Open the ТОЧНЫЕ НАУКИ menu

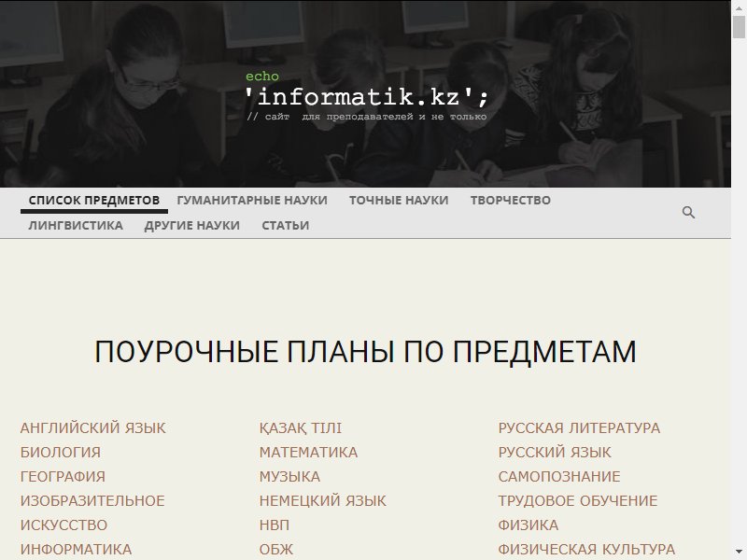399,201
